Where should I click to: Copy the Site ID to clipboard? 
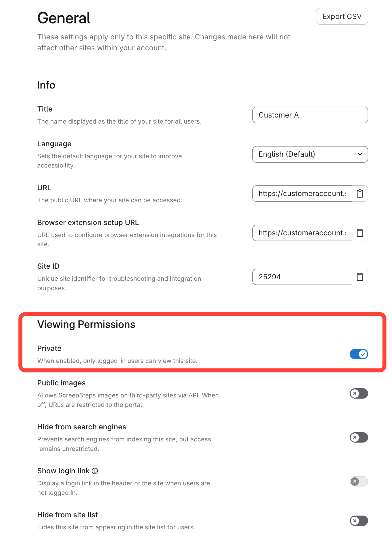[360, 277]
